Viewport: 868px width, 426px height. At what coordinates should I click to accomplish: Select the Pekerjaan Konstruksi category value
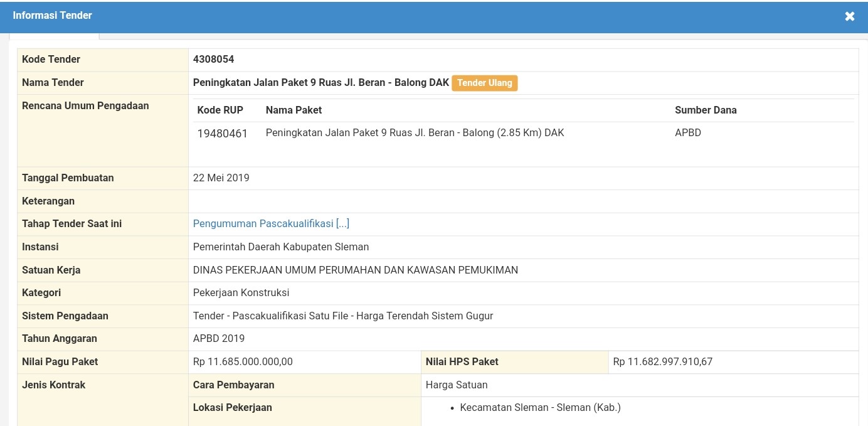click(241, 292)
